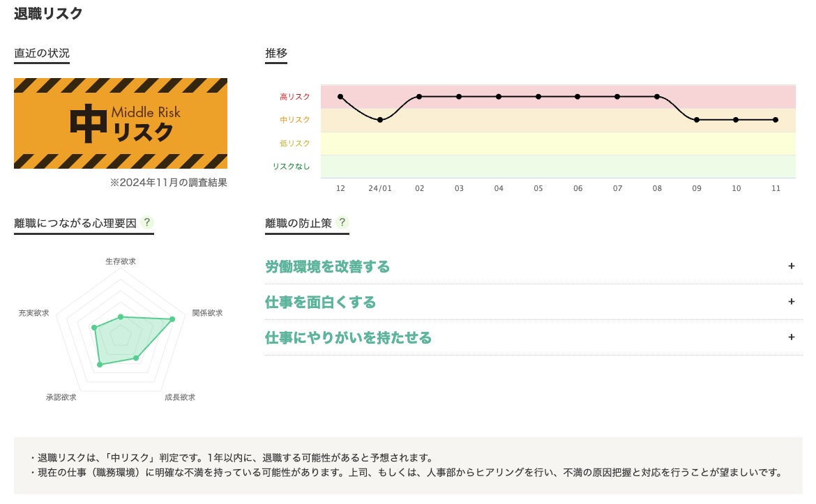Select the 11 month data point
This screenshot has height=504, width=816.
coord(776,120)
